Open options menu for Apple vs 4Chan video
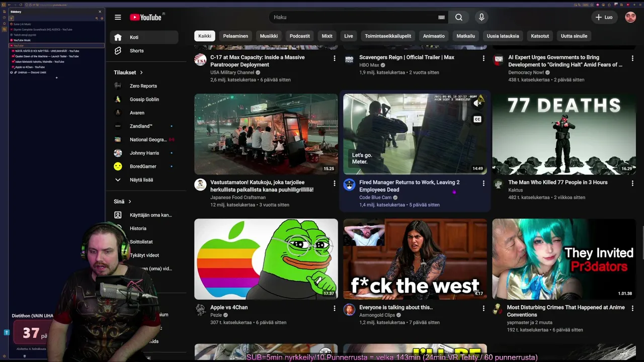The width and height of the screenshot is (644, 362). pos(334,308)
